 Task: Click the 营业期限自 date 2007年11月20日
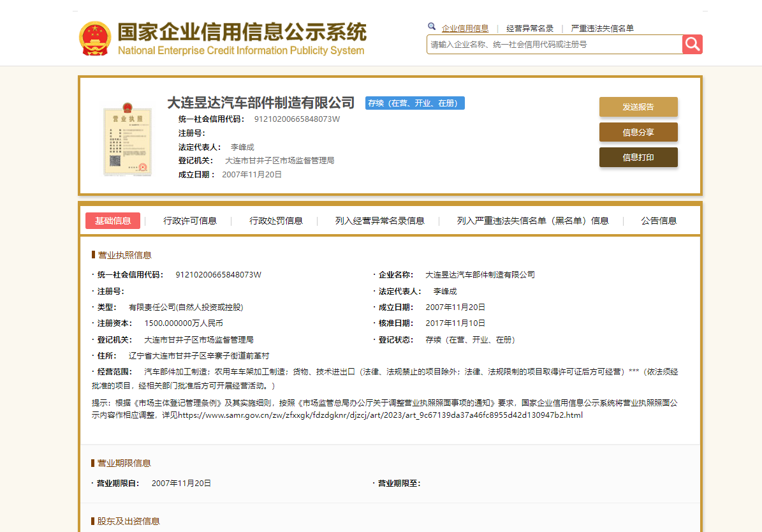coord(181,484)
